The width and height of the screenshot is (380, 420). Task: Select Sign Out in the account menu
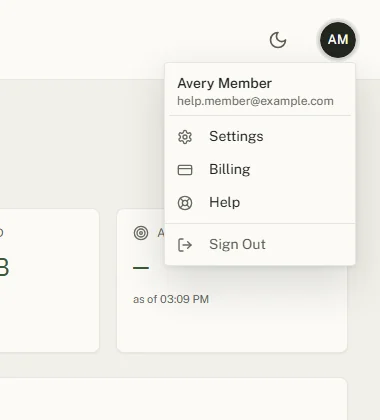tap(260, 244)
